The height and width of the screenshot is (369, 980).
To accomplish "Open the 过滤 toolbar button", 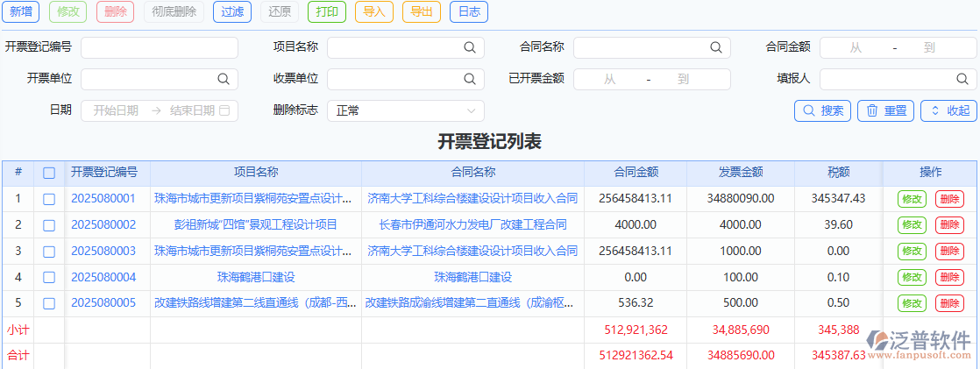I will [x=232, y=12].
